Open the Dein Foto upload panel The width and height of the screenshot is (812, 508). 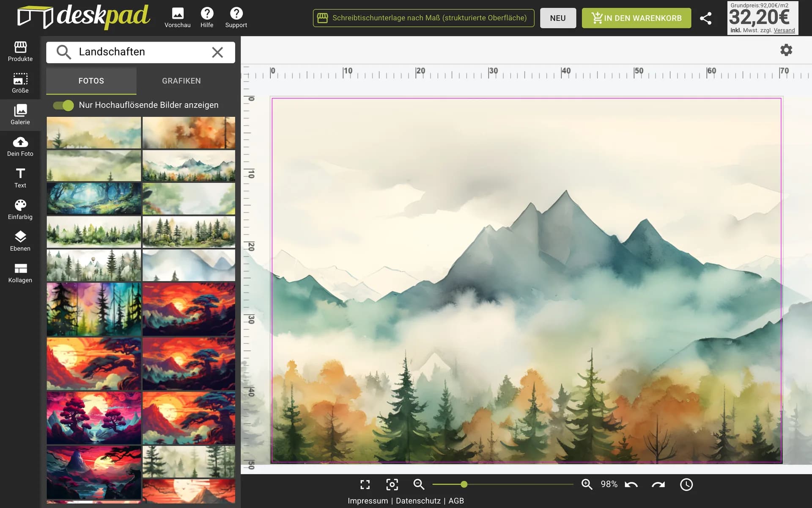(20, 146)
